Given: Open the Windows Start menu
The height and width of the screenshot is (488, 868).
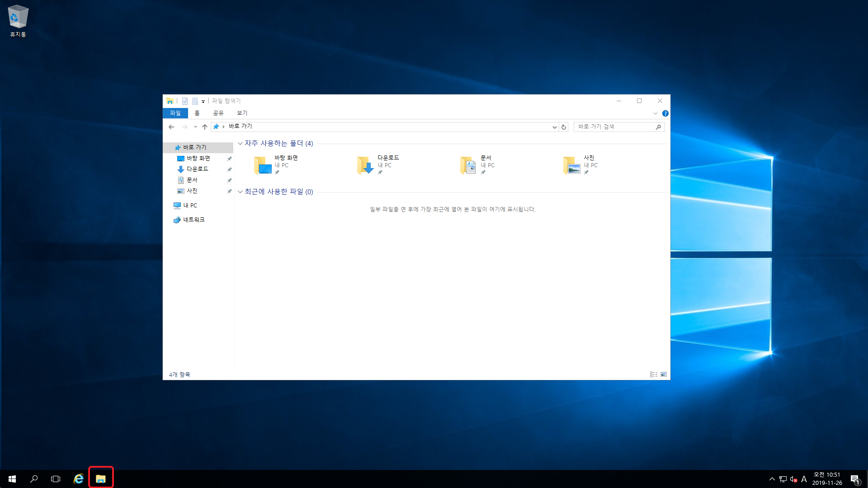Looking at the screenshot, I should [x=12, y=479].
